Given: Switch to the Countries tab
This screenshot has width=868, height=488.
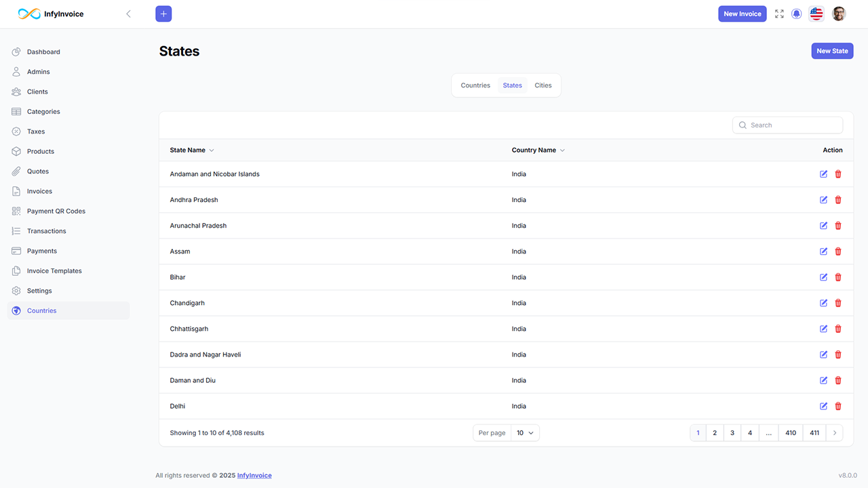Looking at the screenshot, I should click(x=475, y=85).
